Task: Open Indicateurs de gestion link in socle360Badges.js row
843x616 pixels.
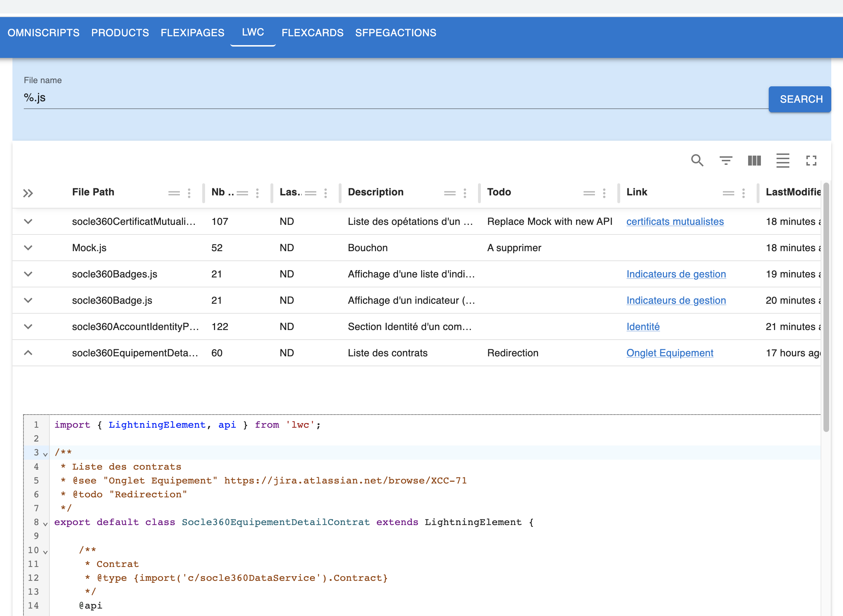Action: coord(676,274)
